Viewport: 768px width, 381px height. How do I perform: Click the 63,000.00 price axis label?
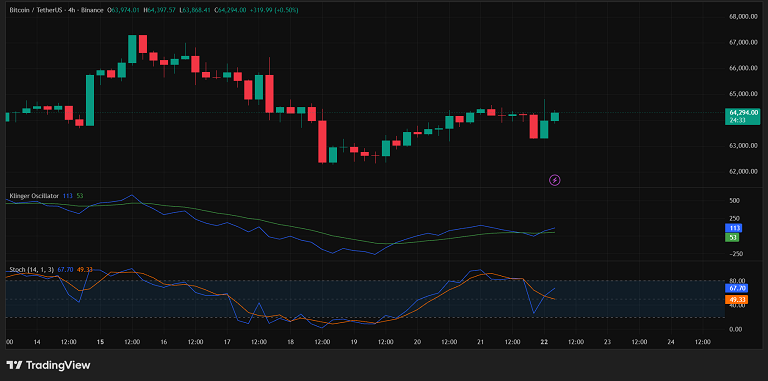(x=744, y=145)
